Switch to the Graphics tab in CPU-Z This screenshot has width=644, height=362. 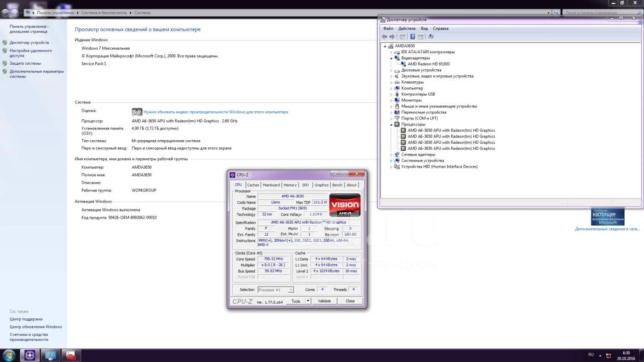pos(322,185)
